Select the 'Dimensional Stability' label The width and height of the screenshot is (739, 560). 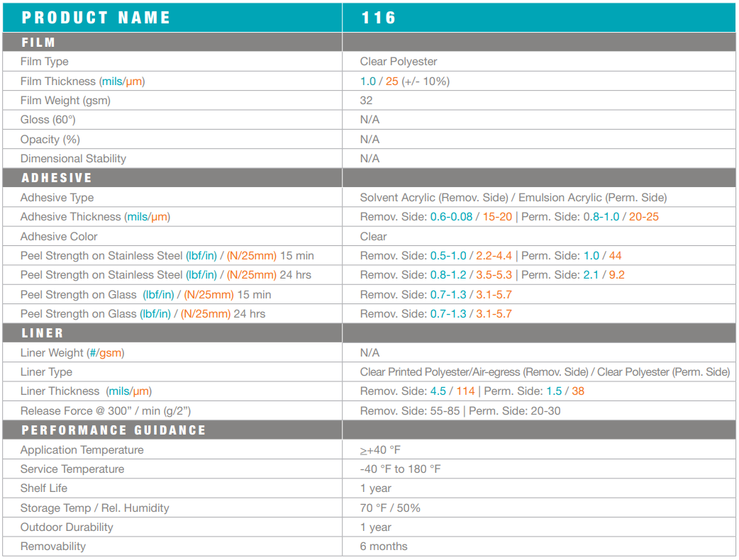tap(73, 159)
